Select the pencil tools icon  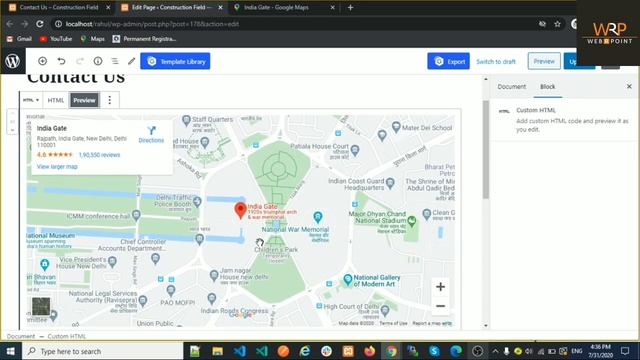pos(131,61)
